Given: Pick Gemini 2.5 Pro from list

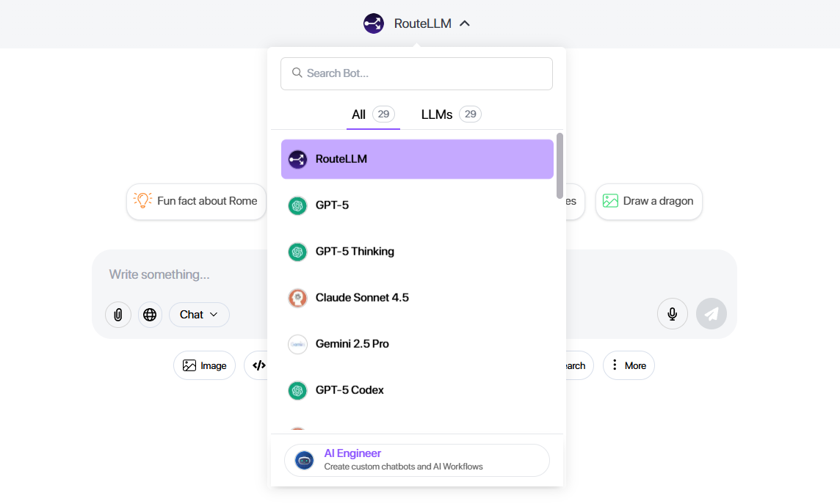Looking at the screenshot, I should coord(417,344).
